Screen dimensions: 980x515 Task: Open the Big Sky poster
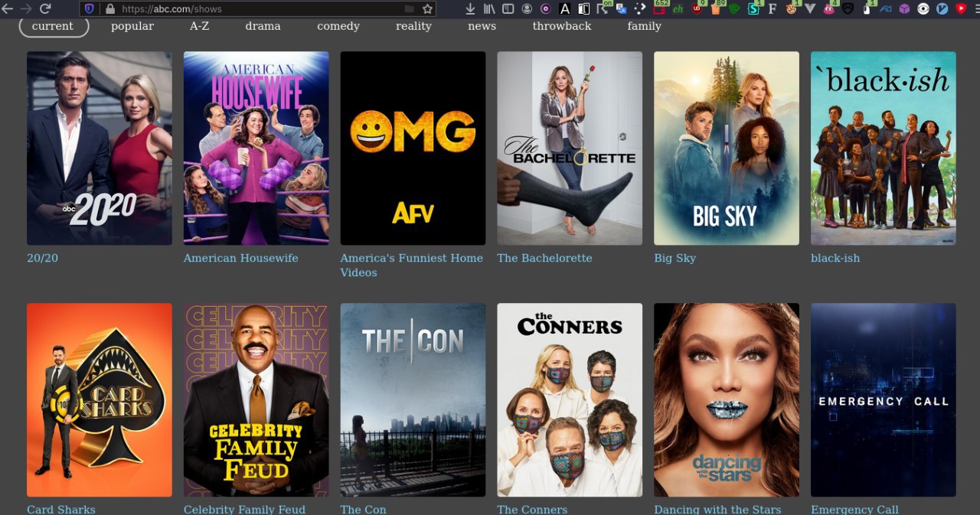[727, 148]
